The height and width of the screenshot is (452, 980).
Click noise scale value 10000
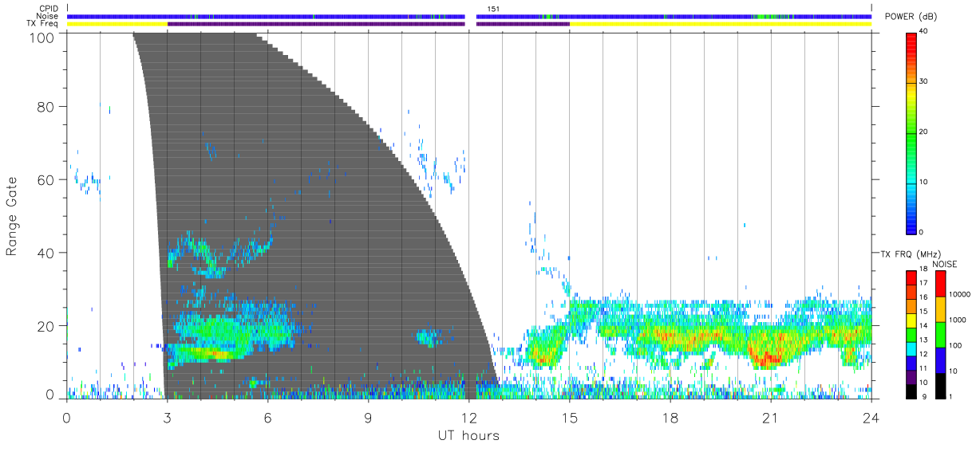pyautogui.click(x=960, y=294)
